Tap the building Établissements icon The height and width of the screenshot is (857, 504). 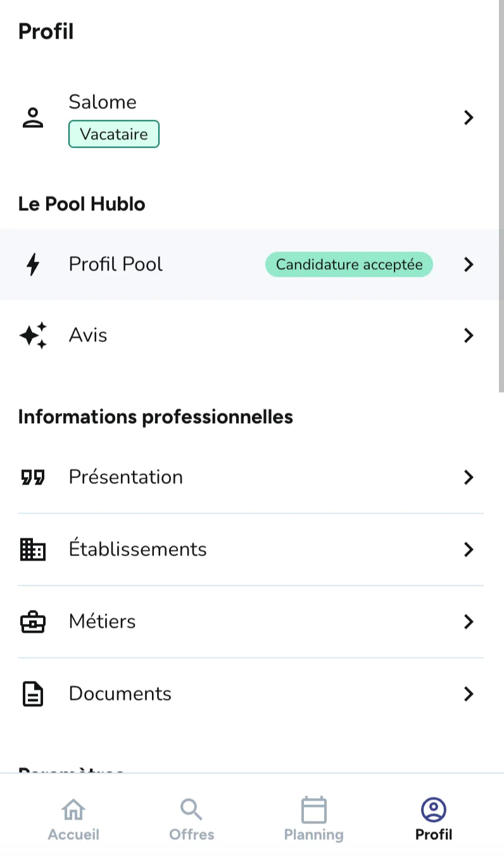point(33,549)
